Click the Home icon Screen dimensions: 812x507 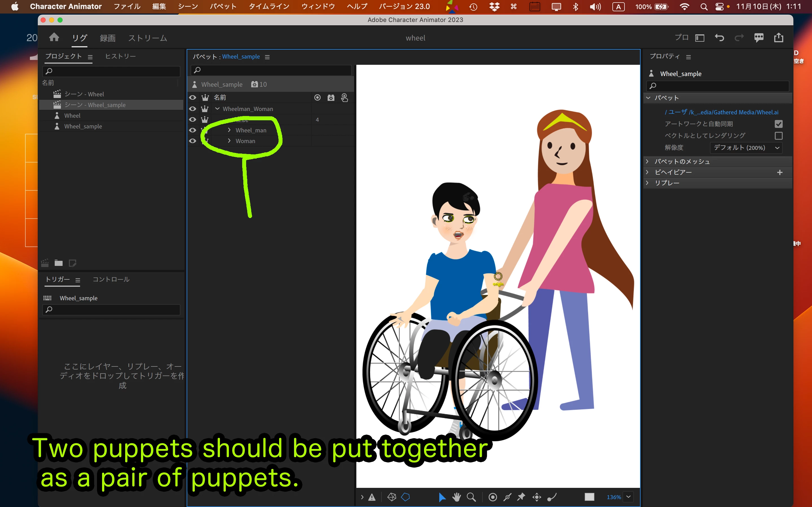tap(54, 37)
